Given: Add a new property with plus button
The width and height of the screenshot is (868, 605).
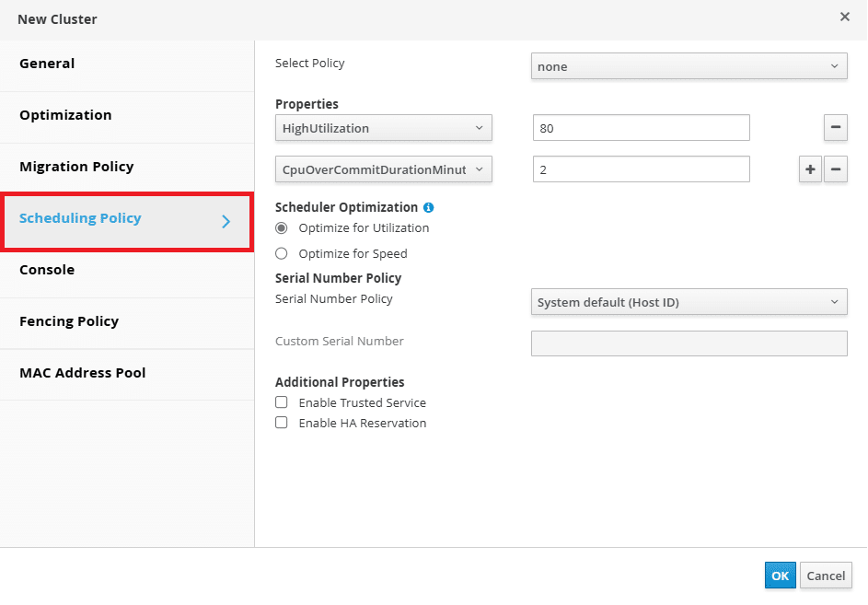Looking at the screenshot, I should [x=810, y=169].
